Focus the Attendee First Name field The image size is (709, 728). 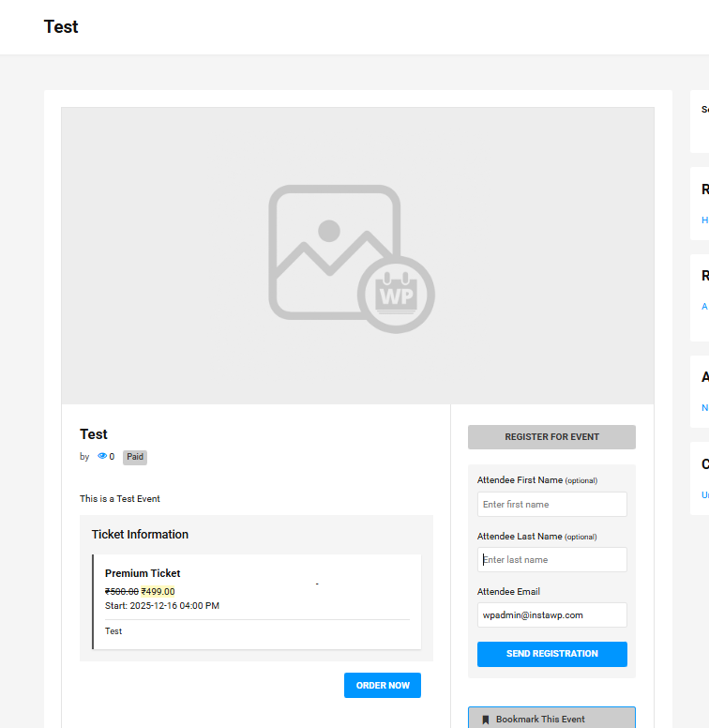(x=551, y=505)
